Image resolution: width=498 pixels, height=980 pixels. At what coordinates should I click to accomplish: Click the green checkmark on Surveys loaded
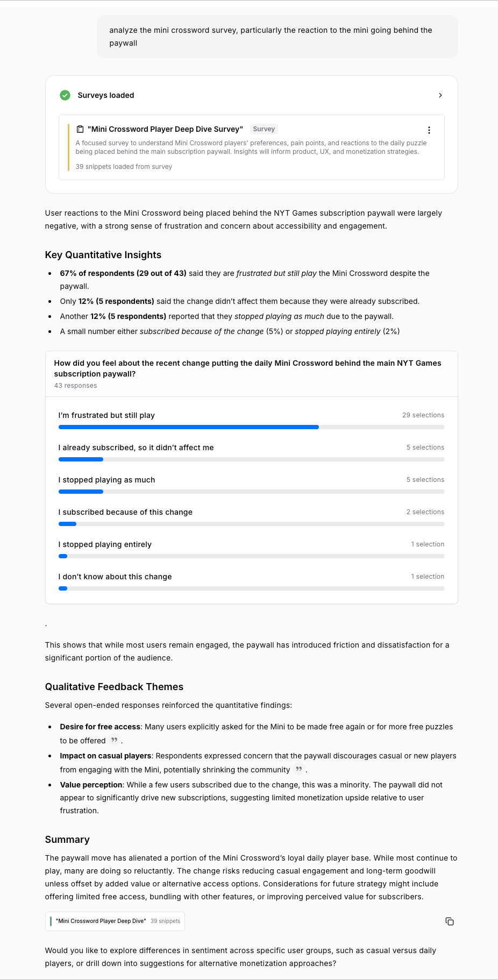(x=65, y=95)
